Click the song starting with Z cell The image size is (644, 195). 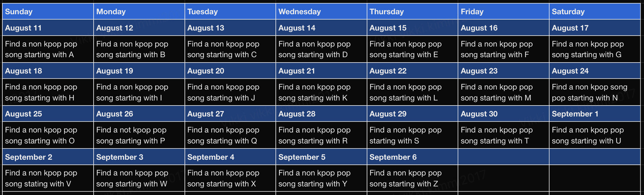click(x=412, y=178)
